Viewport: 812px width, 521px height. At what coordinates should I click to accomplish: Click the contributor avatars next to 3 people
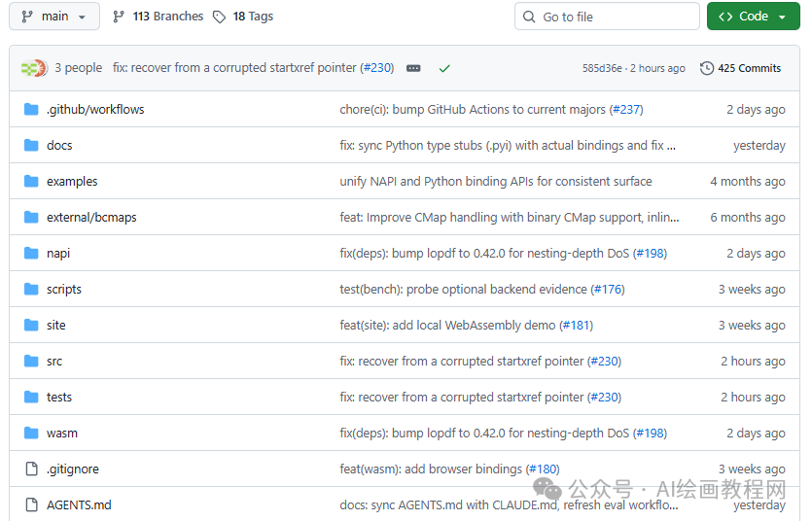click(34, 68)
